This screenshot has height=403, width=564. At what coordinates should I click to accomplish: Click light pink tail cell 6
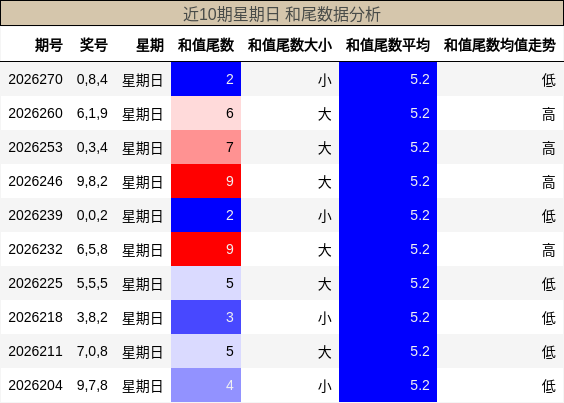tap(206, 113)
